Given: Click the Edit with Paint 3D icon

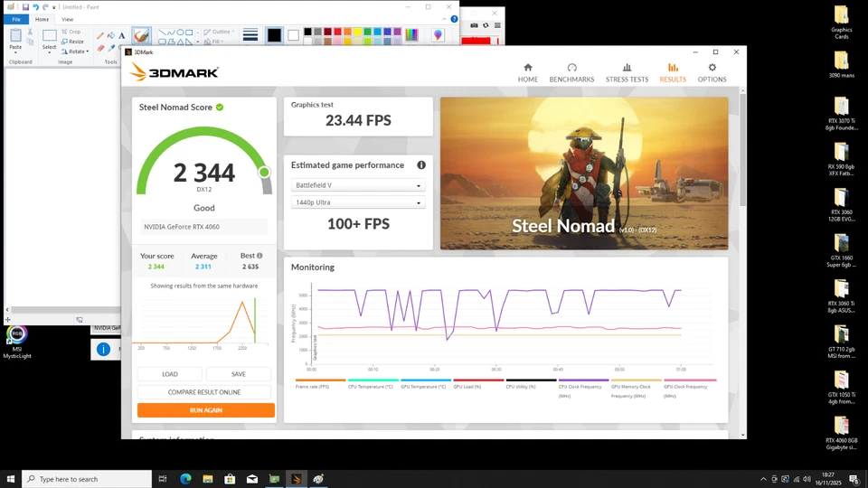Looking at the screenshot, I should [x=438, y=35].
